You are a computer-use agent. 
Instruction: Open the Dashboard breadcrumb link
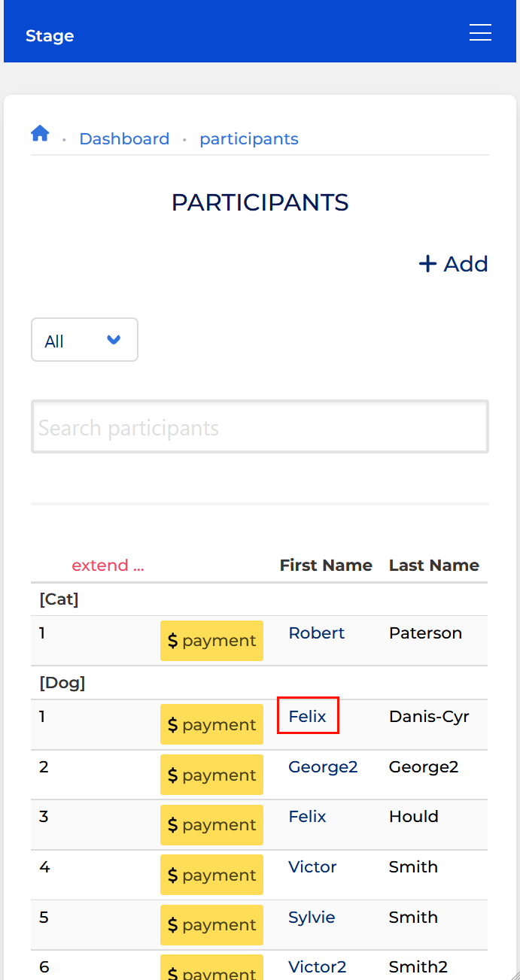point(124,139)
